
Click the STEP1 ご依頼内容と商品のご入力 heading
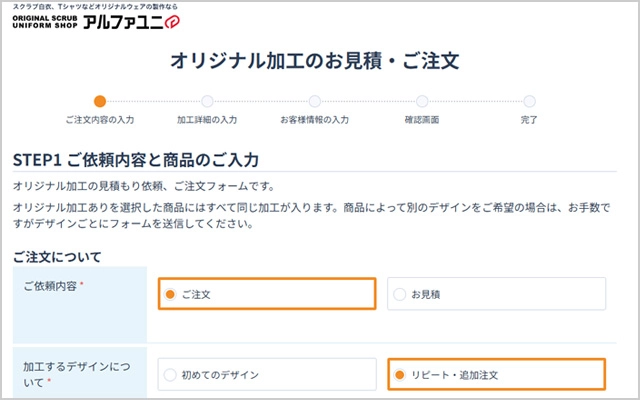coord(135,160)
